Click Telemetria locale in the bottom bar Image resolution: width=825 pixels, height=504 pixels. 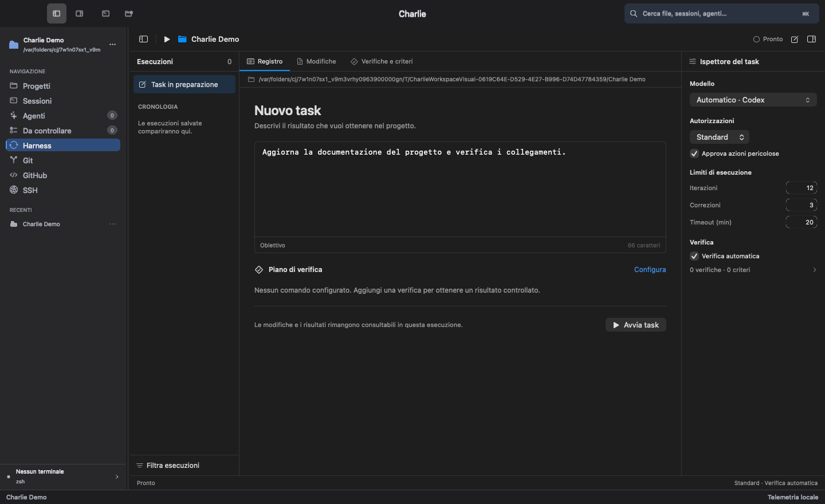pyautogui.click(x=793, y=497)
